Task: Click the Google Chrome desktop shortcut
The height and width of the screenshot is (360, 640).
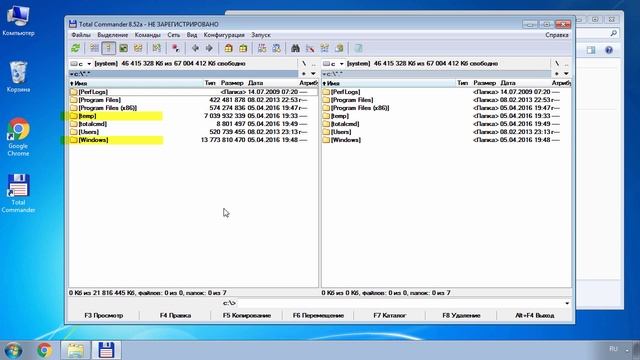Action: pyautogui.click(x=18, y=137)
